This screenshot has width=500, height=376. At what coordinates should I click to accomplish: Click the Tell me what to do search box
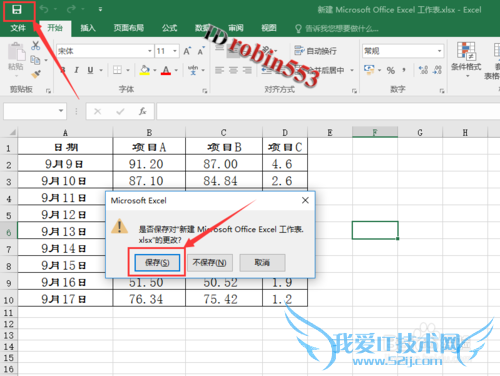[x=337, y=29]
